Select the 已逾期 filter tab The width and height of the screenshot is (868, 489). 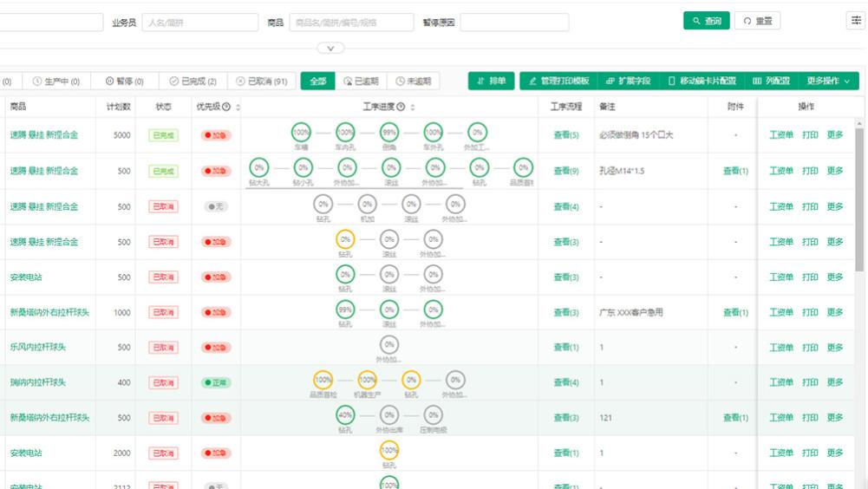(x=361, y=81)
